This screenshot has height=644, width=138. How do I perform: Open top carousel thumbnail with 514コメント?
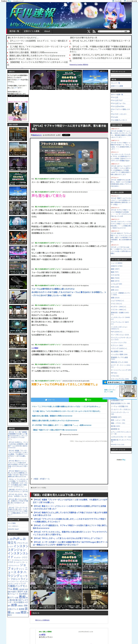click(69, 80)
